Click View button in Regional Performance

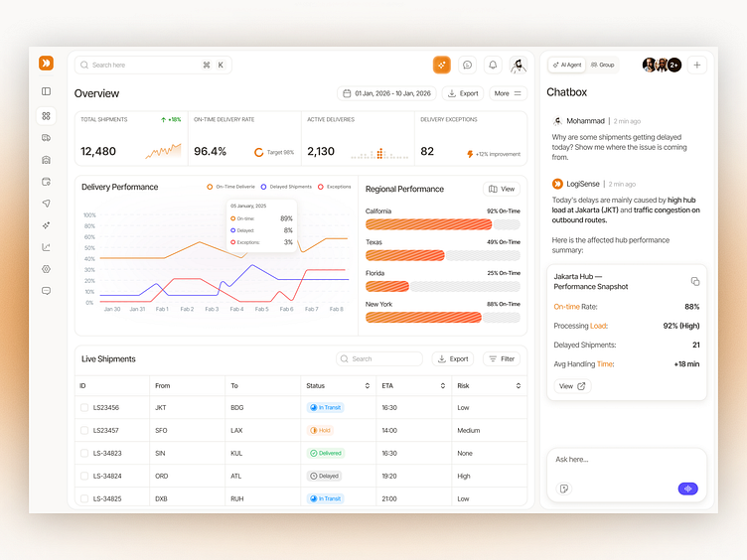click(x=502, y=189)
